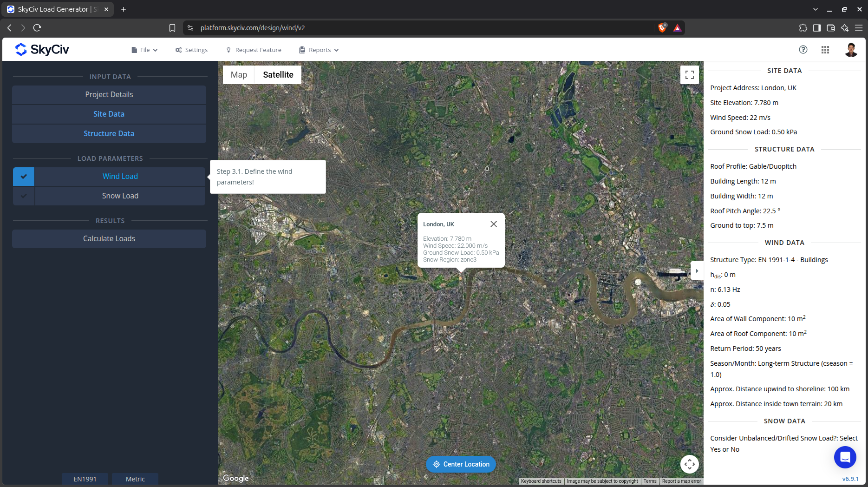Expand the Reports dropdown menu

coord(319,50)
